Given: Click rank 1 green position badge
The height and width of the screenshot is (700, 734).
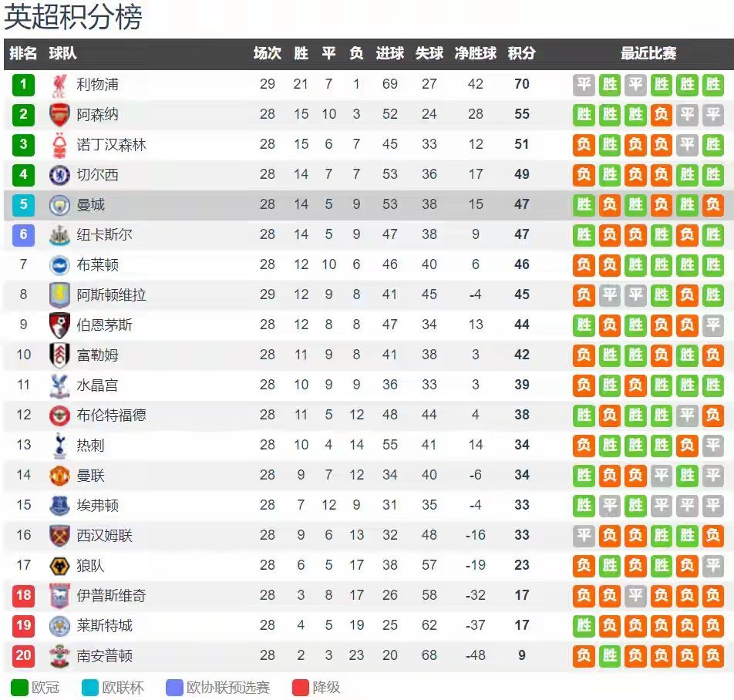Looking at the screenshot, I should point(23,84).
